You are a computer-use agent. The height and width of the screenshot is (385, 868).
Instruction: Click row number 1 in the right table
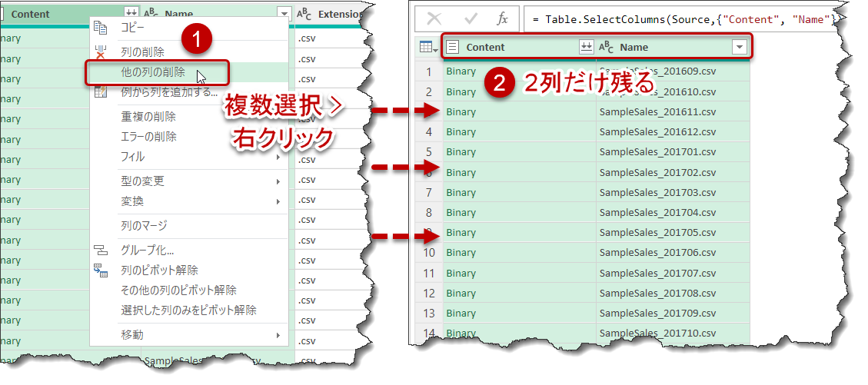(428, 72)
